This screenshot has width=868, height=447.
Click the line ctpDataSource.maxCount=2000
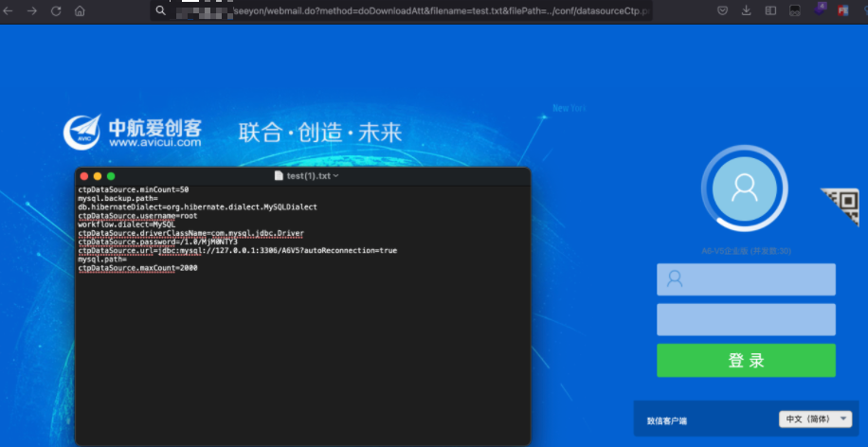coord(137,268)
